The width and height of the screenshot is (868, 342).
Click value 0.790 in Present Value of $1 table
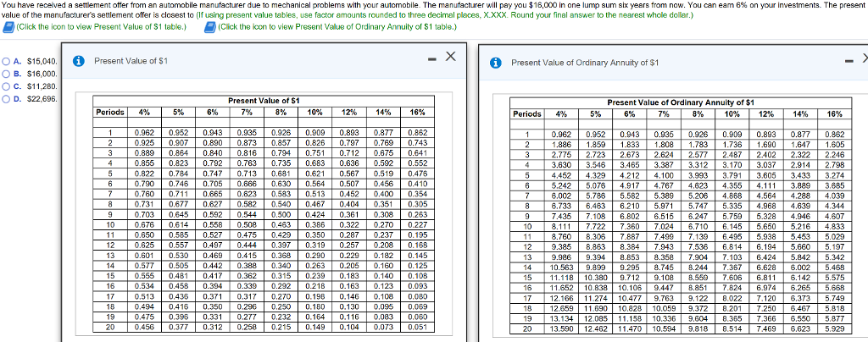click(145, 184)
